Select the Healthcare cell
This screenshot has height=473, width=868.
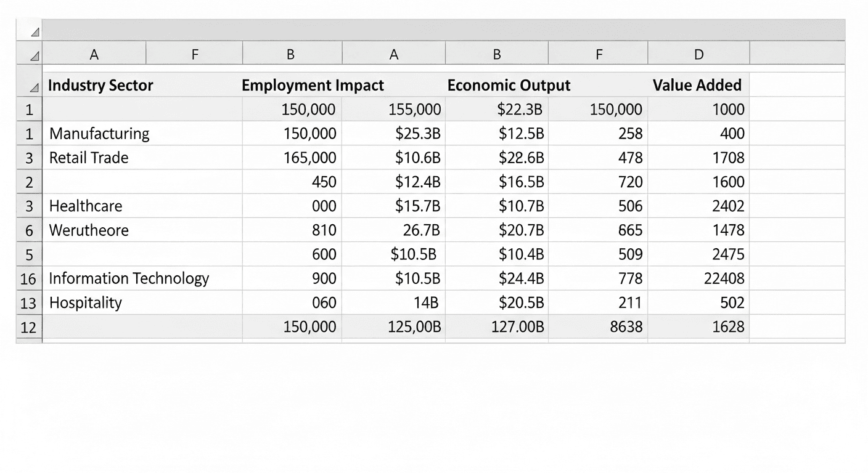85,206
